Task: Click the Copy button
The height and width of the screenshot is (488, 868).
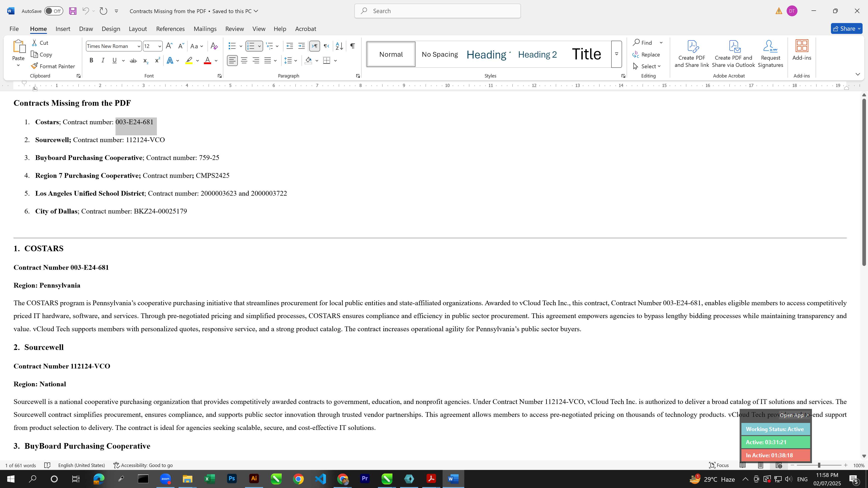Action: 41,54
